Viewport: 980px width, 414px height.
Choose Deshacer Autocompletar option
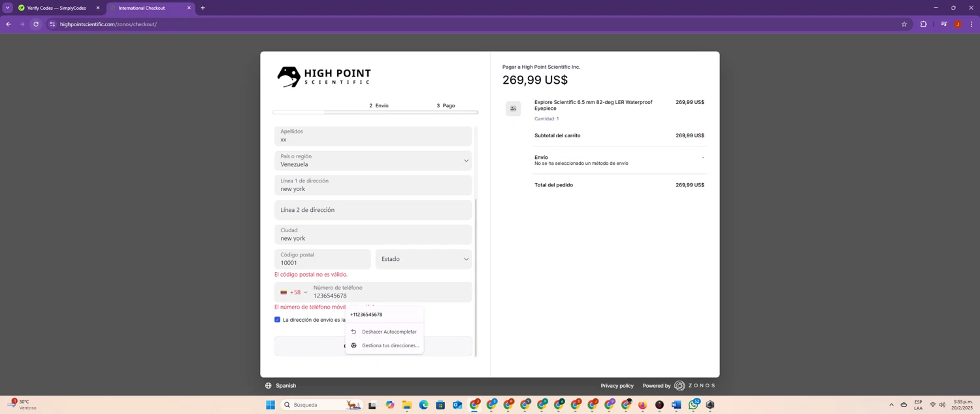pyautogui.click(x=384, y=332)
